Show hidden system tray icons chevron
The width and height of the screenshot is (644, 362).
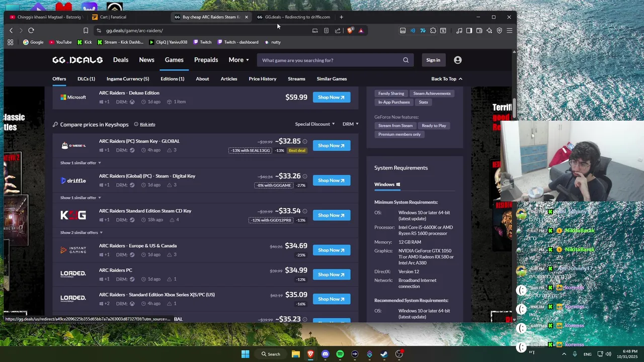(563, 354)
